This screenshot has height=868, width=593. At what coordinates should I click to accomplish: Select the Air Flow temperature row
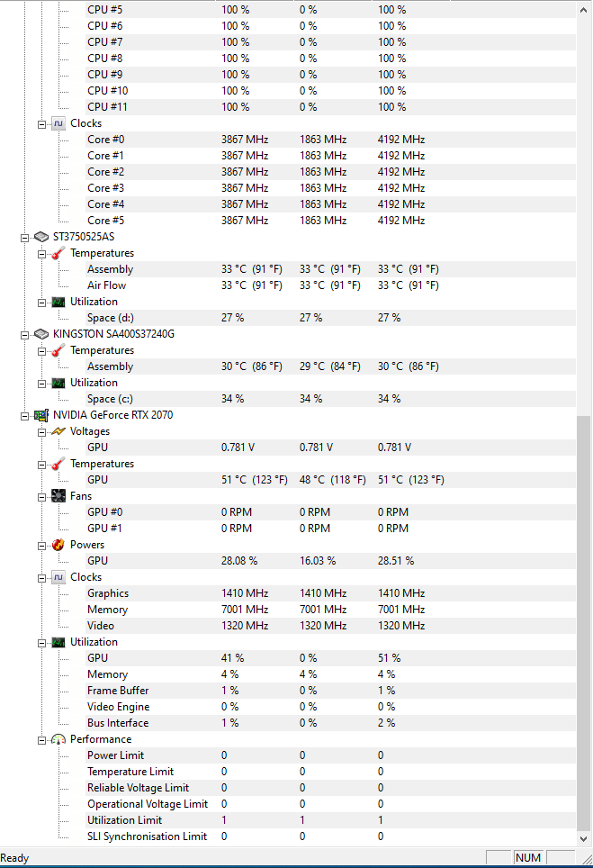(106, 285)
